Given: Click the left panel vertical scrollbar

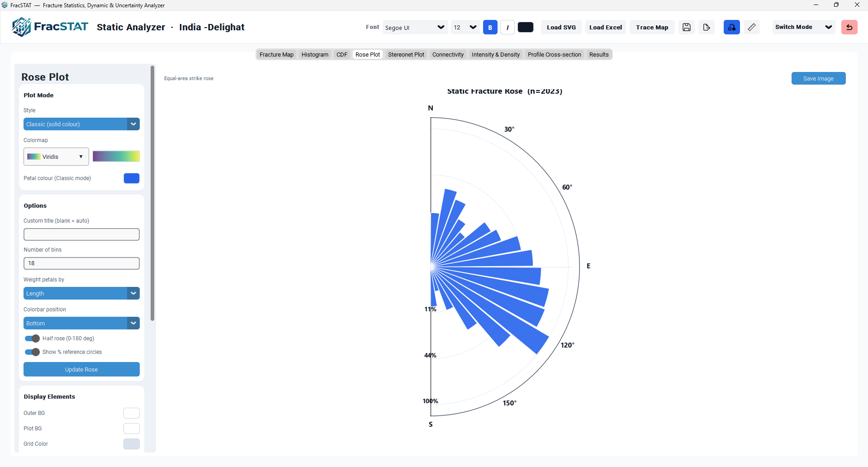Looking at the screenshot, I should [152, 194].
